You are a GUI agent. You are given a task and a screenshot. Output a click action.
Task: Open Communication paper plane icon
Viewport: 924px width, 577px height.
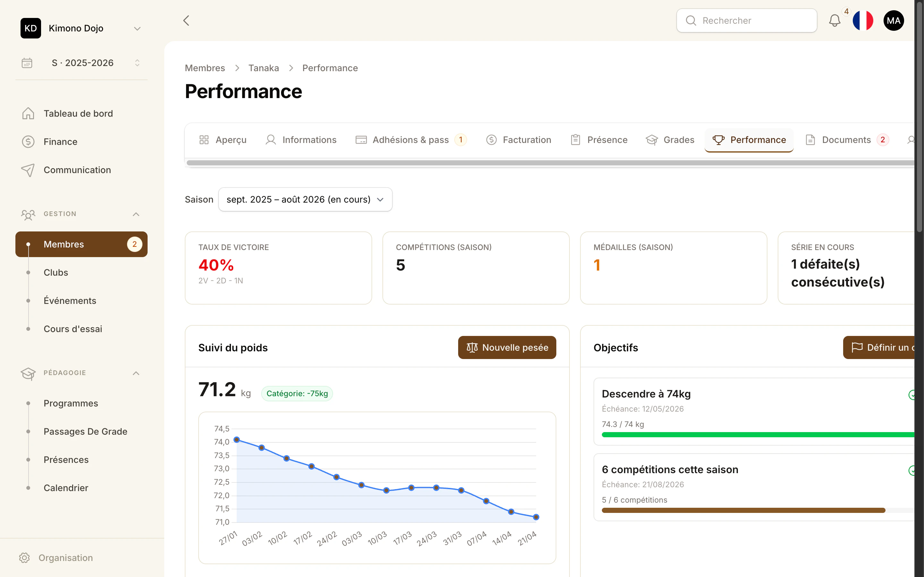(28, 170)
